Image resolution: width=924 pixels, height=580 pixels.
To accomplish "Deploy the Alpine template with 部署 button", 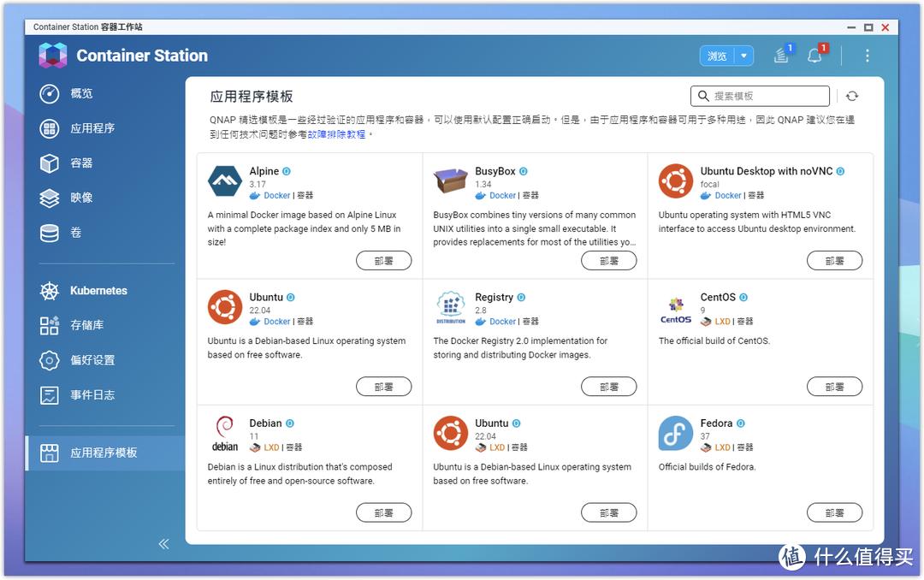I will tap(383, 260).
